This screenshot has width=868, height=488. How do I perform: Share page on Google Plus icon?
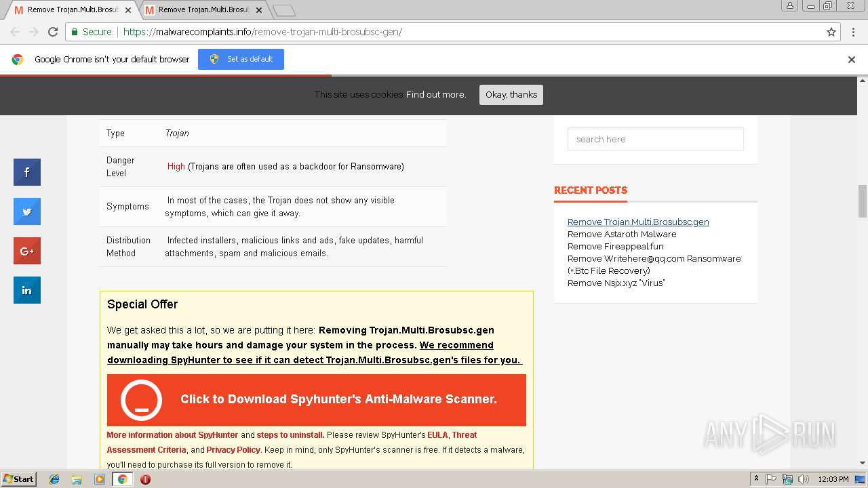coord(27,251)
